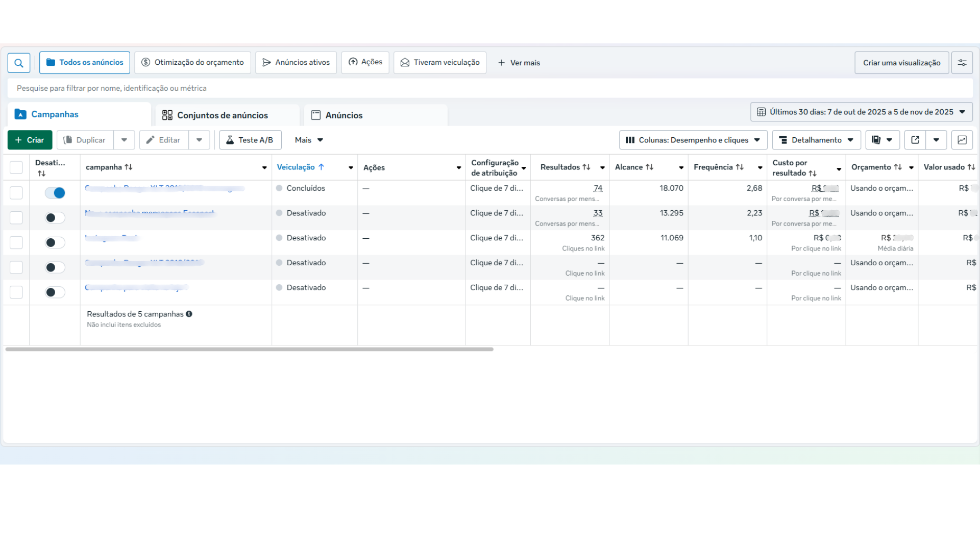Viewport: 980px width, 551px height.
Task: Expand the date range Últimos 30 dias dropdown
Action: 861,112
